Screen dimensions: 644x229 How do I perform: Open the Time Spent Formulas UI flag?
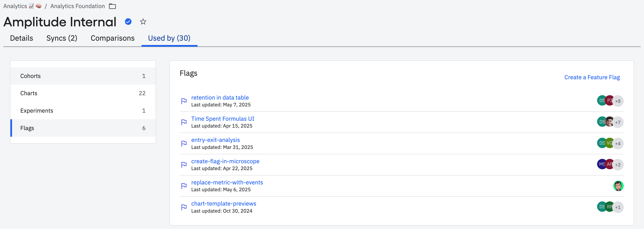222,119
